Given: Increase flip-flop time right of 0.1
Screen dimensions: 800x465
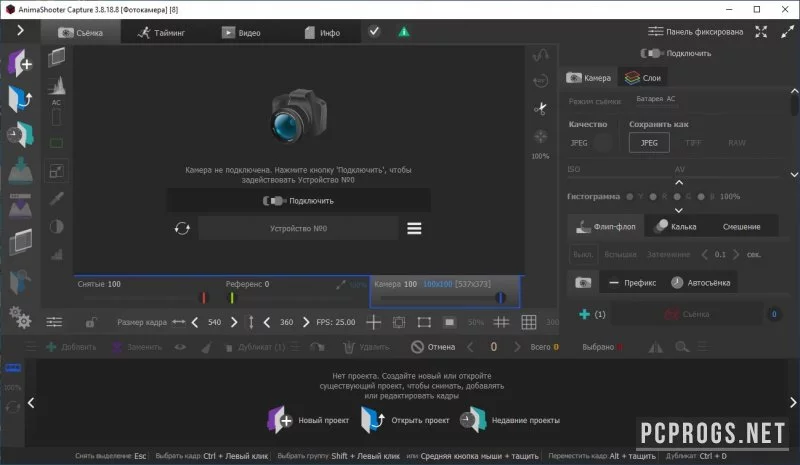Looking at the screenshot, I should (736, 254).
